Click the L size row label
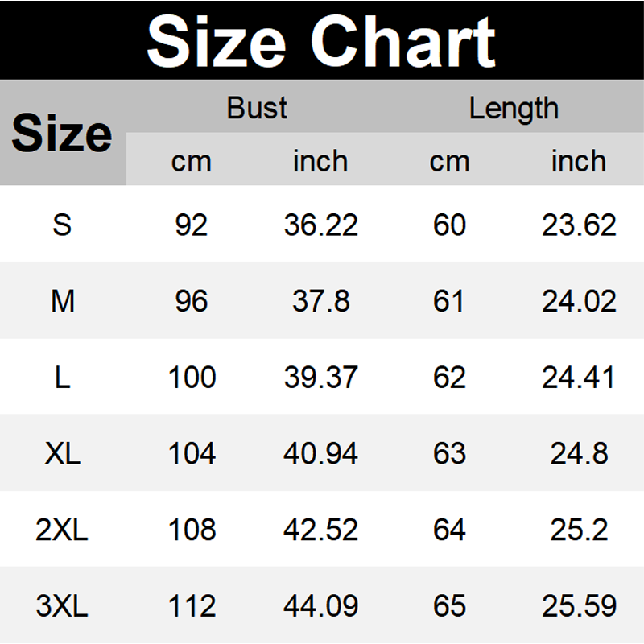 (x=62, y=378)
